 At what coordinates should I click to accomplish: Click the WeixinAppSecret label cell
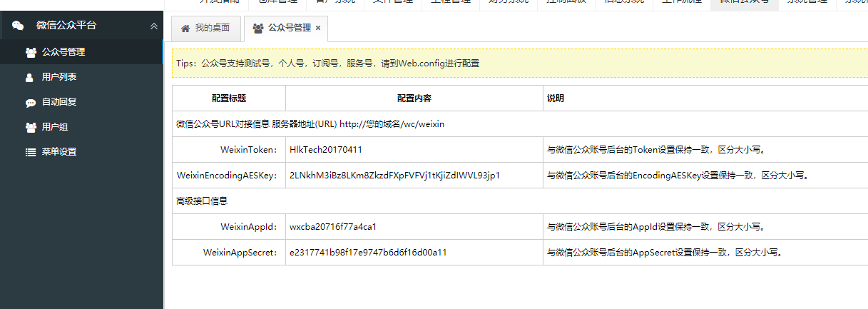point(229,253)
